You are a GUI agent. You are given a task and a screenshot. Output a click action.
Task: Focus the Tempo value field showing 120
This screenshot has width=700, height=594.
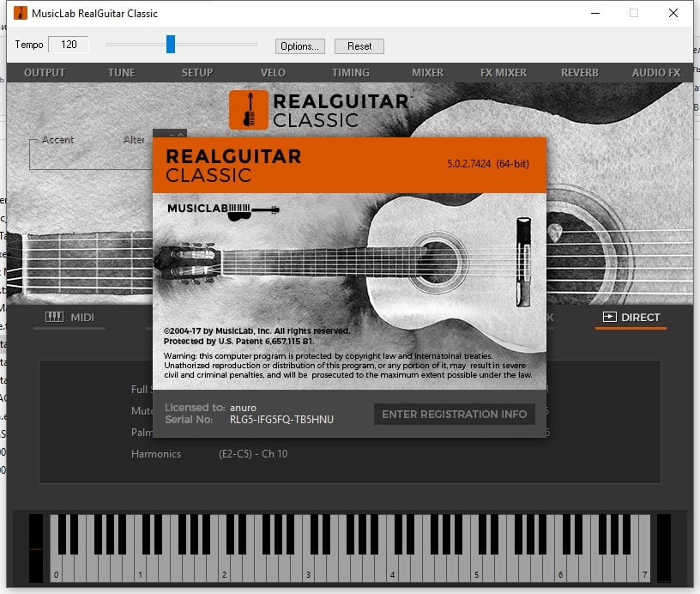(69, 45)
